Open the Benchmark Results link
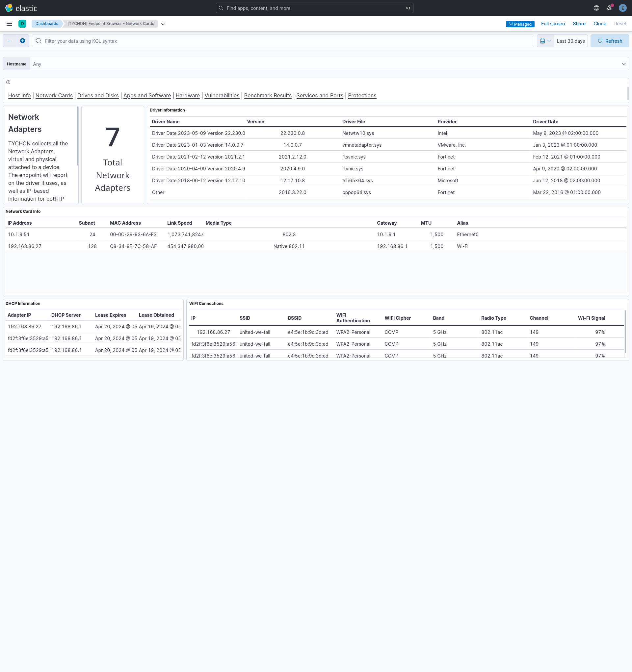The image size is (632, 672). (268, 95)
